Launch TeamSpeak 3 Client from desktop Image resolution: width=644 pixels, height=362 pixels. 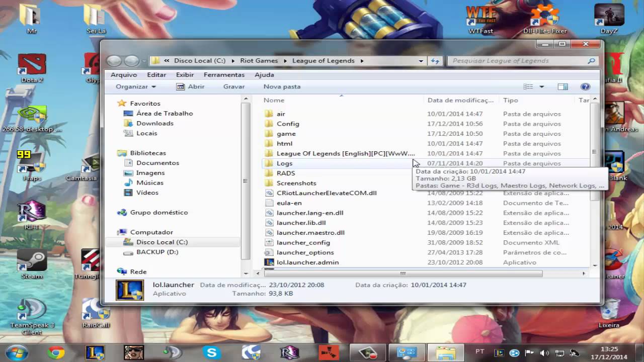(32, 317)
